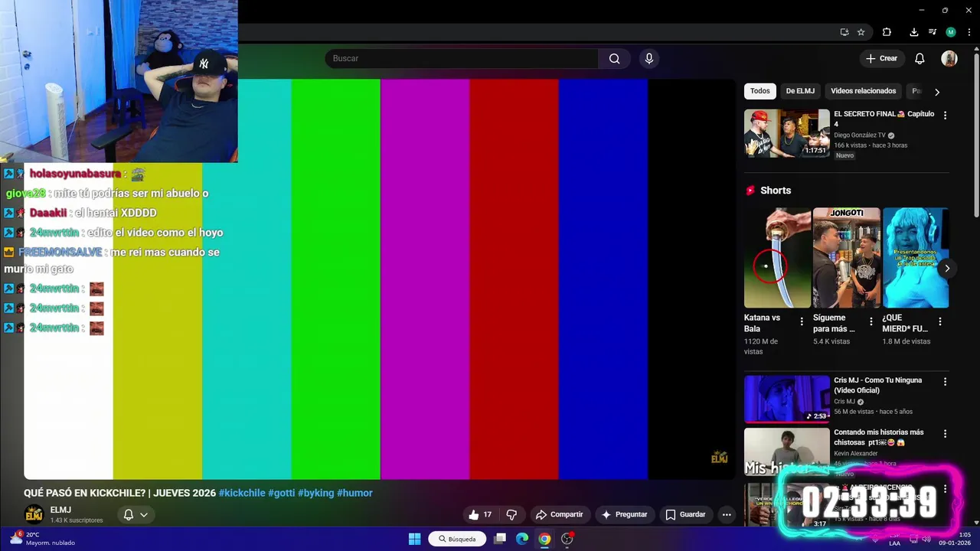Click the Crear button
Screen dimensions: 980x551
[x=881, y=58]
